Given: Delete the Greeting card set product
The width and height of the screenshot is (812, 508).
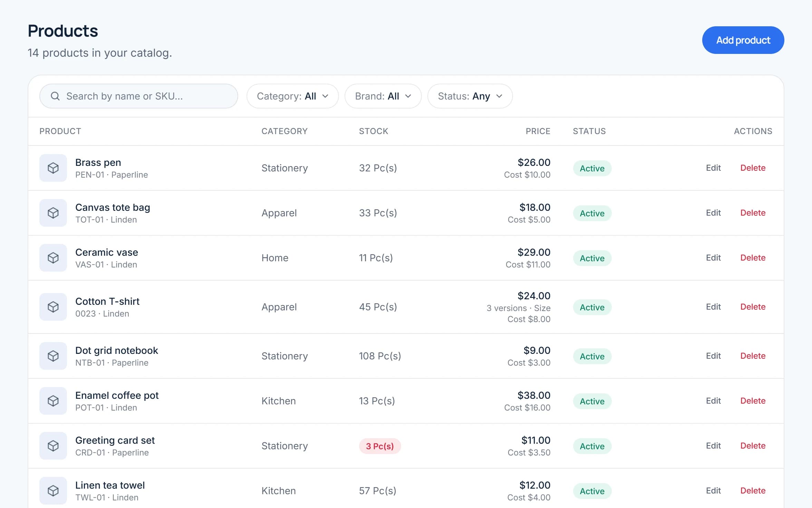Looking at the screenshot, I should pos(753,446).
